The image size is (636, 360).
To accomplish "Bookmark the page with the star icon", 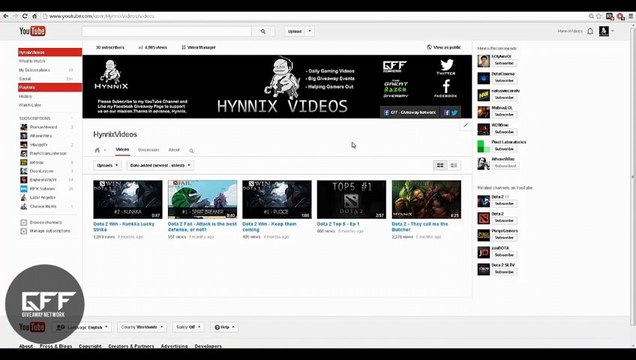I will pos(599,16).
